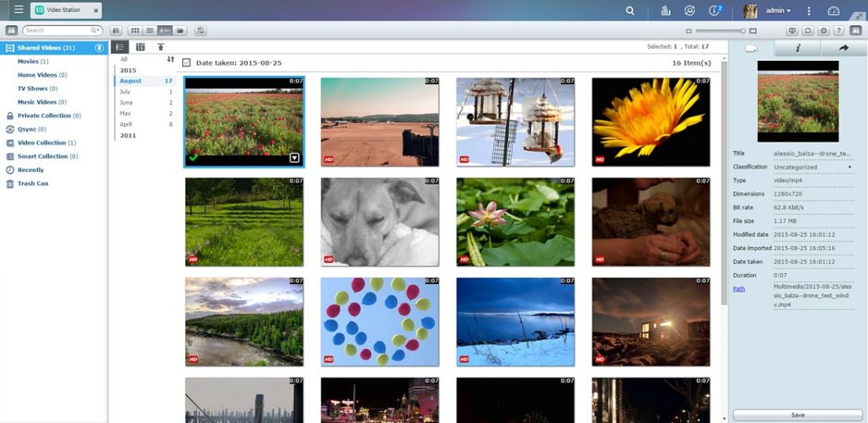Switch to the share tab in details panel
Viewport: 868px width, 423px height.
(x=844, y=48)
